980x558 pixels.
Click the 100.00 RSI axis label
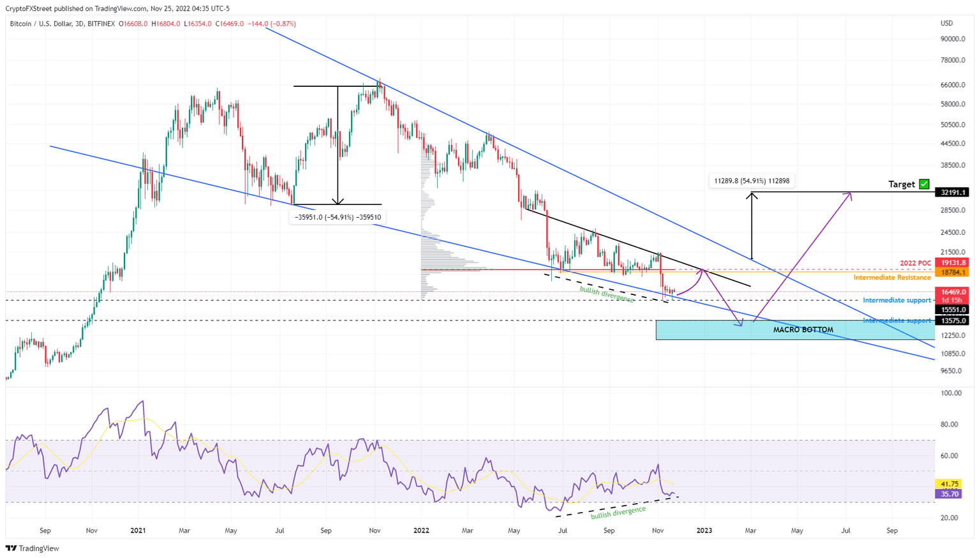(x=951, y=393)
